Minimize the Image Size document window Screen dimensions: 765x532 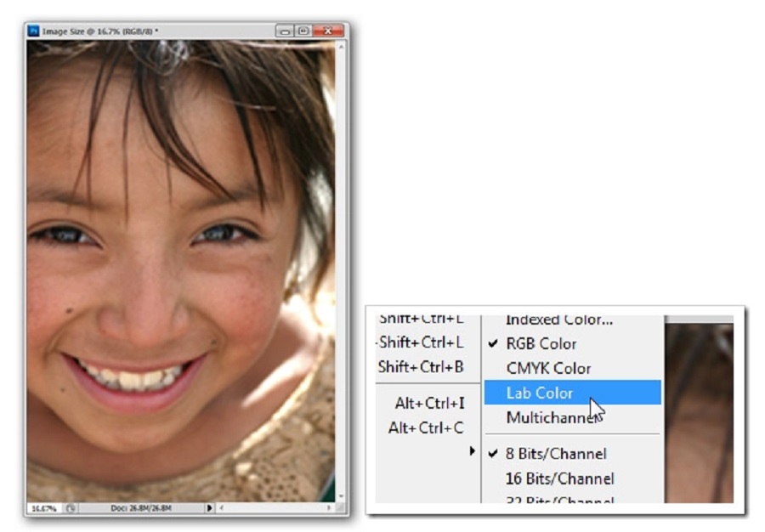pos(285,31)
